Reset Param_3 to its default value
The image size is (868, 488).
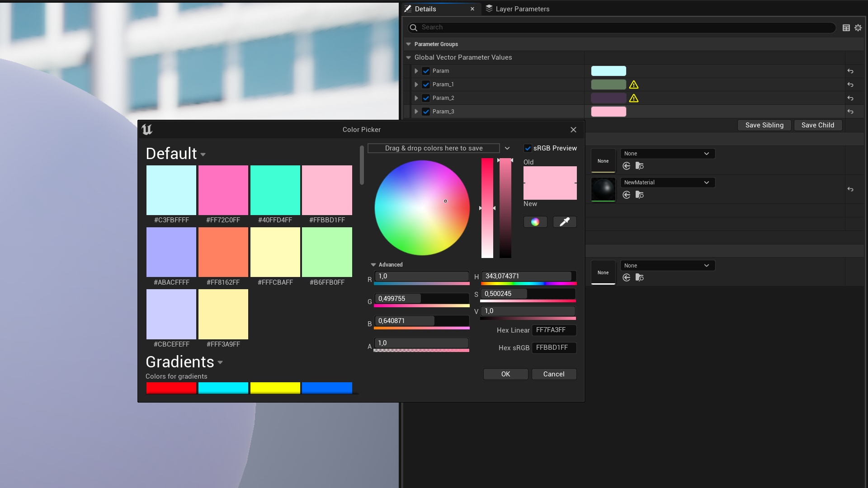click(x=850, y=112)
